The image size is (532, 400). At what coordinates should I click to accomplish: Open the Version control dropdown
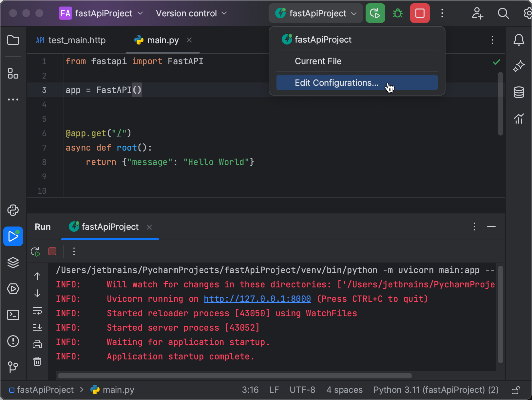tap(191, 13)
